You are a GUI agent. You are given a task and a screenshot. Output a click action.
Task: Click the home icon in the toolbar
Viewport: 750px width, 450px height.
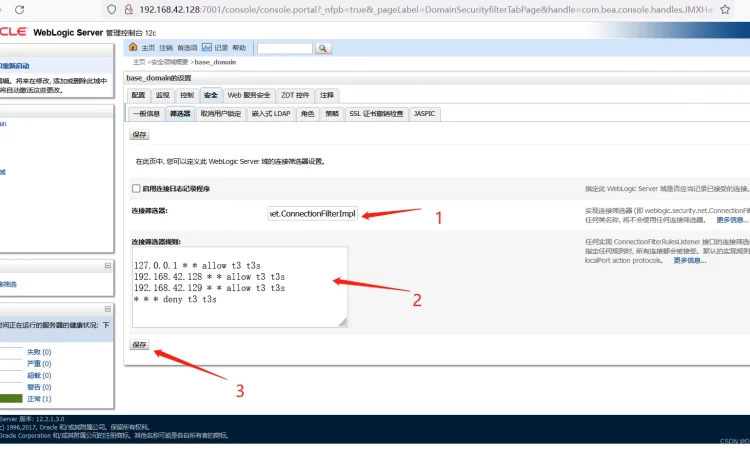coord(133,47)
